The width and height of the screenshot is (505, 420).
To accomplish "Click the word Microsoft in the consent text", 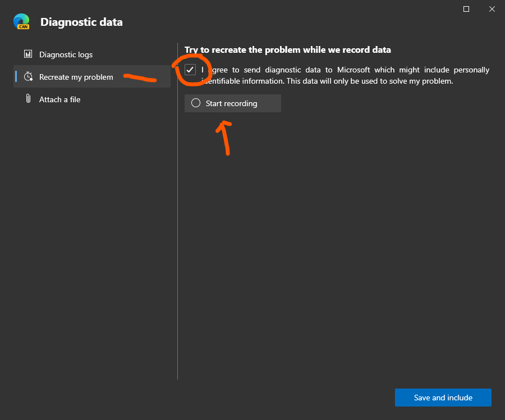I will point(350,70).
